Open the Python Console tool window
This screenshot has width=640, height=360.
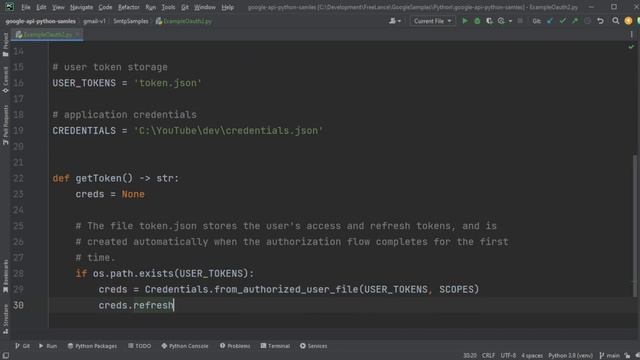185,346
